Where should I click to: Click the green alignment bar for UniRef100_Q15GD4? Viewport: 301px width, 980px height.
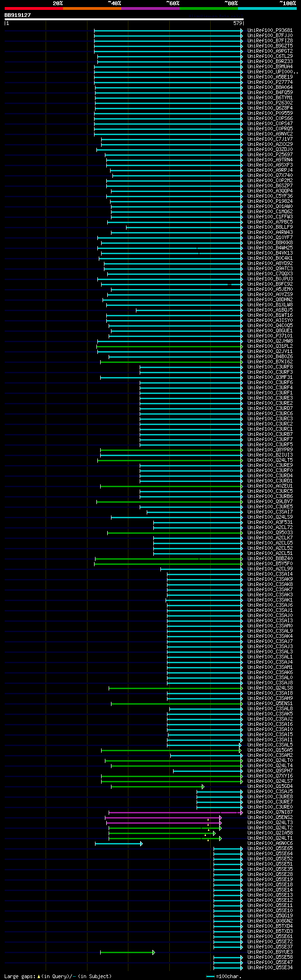158,787
